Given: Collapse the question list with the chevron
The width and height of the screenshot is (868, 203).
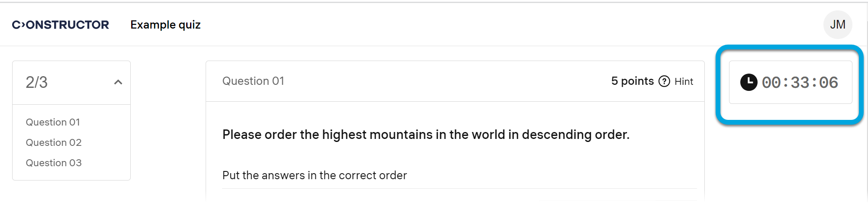Looking at the screenshot, I should (x=118, y=82).
